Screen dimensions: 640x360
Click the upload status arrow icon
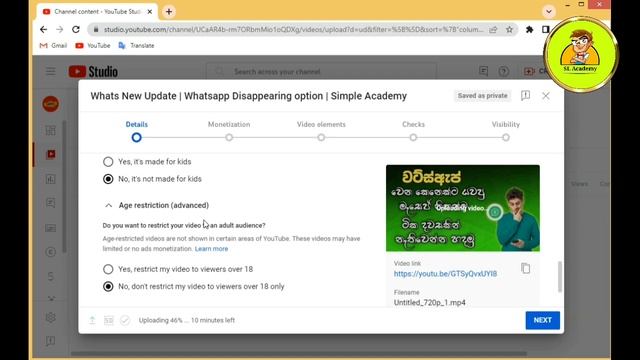(92, 320)
